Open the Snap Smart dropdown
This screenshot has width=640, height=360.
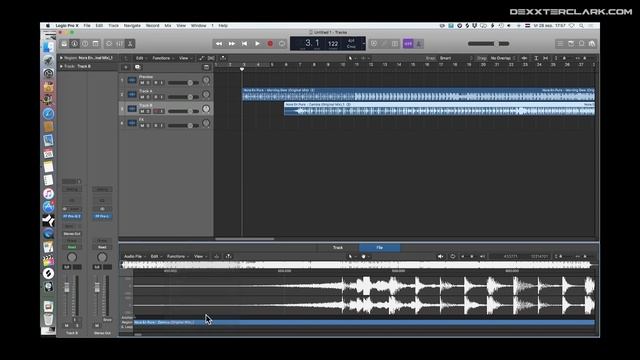(x=455, y=58)
